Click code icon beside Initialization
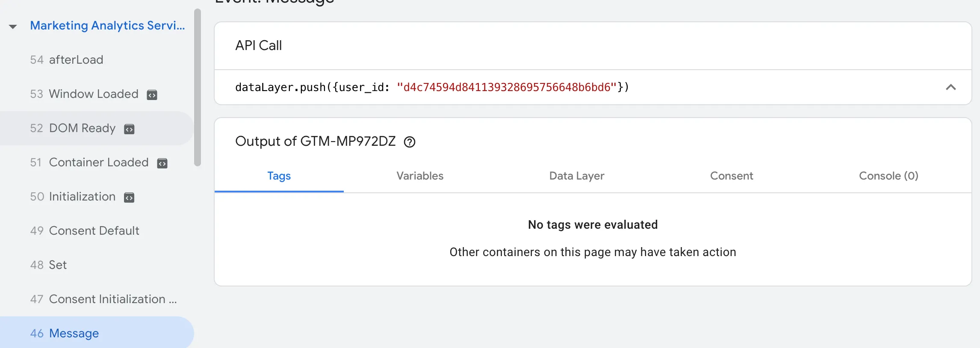The height and width of the screenshot is (348, 980). click(x=129, y=198)
